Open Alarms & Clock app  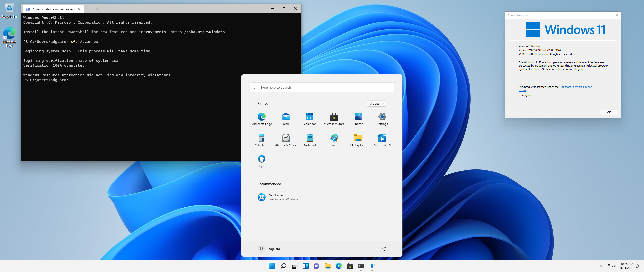(286, 140)
